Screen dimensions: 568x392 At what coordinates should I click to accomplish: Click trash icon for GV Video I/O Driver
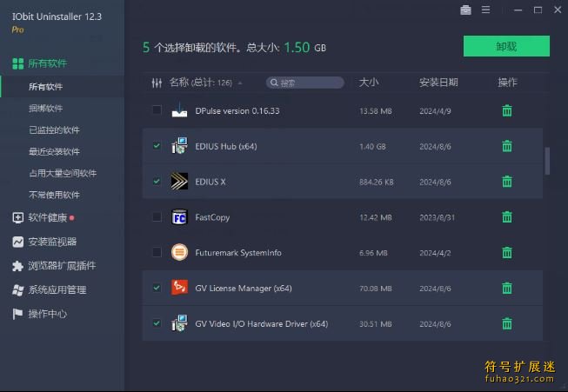click(x=507, y=323)
